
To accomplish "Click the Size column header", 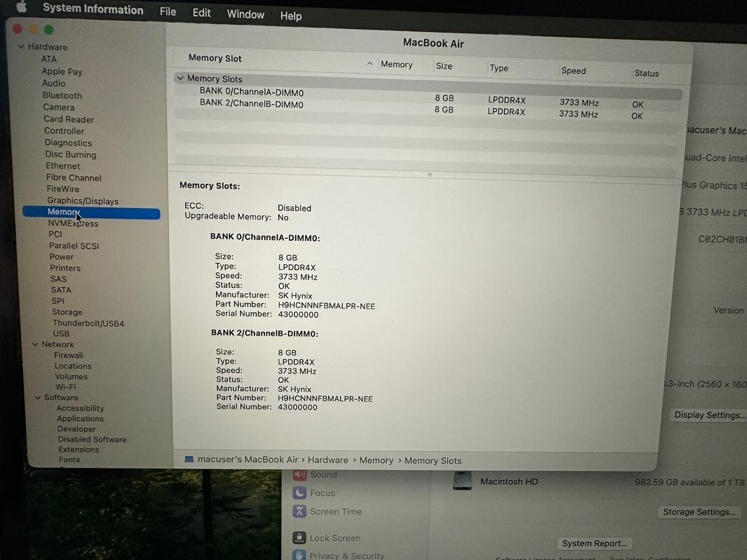I will point(444,66).
